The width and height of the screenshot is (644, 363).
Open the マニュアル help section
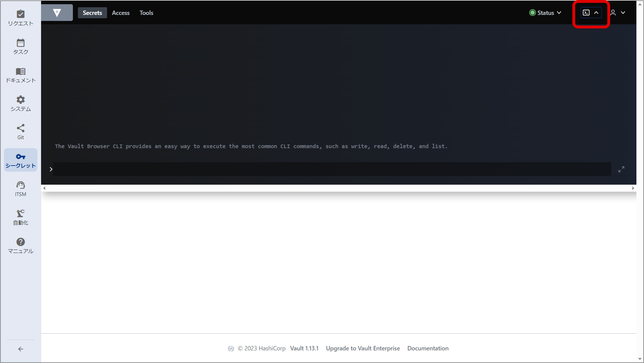pos(20,245)
